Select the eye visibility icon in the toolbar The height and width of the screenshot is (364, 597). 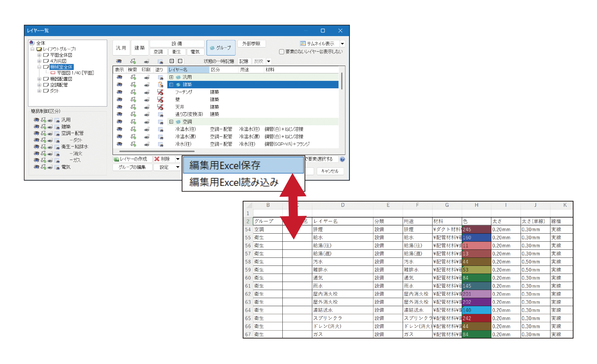[x=119, y=61]
